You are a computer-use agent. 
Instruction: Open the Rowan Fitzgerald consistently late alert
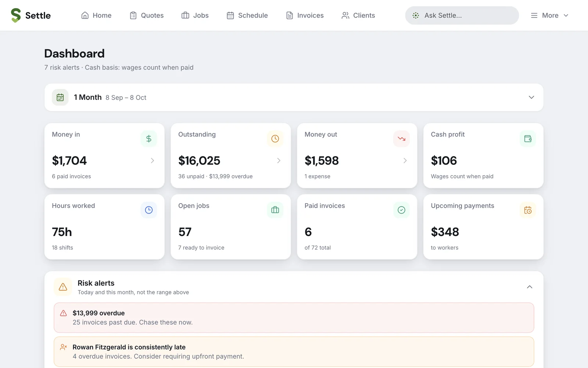coord(294,351)
